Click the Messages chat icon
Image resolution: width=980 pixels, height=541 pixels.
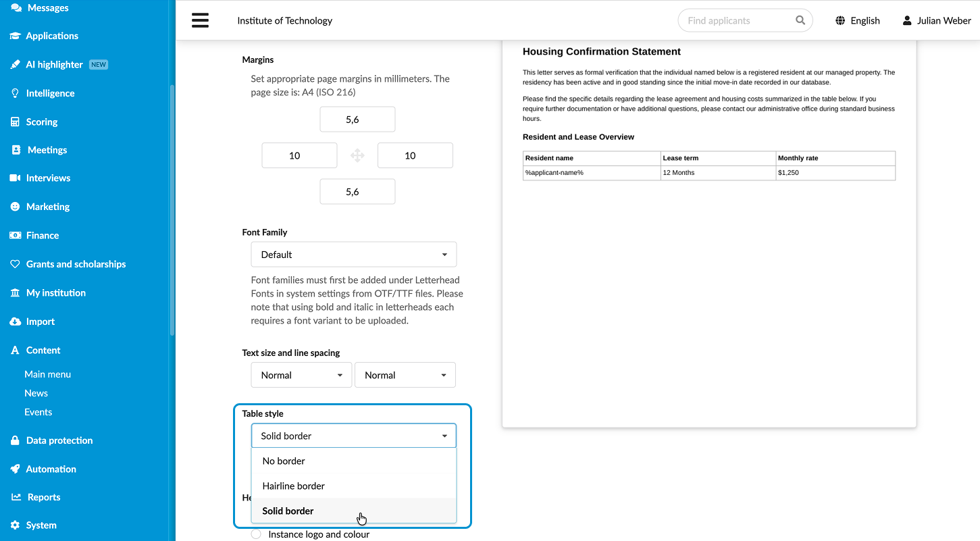pyautogui.click(x=16, y=7)
